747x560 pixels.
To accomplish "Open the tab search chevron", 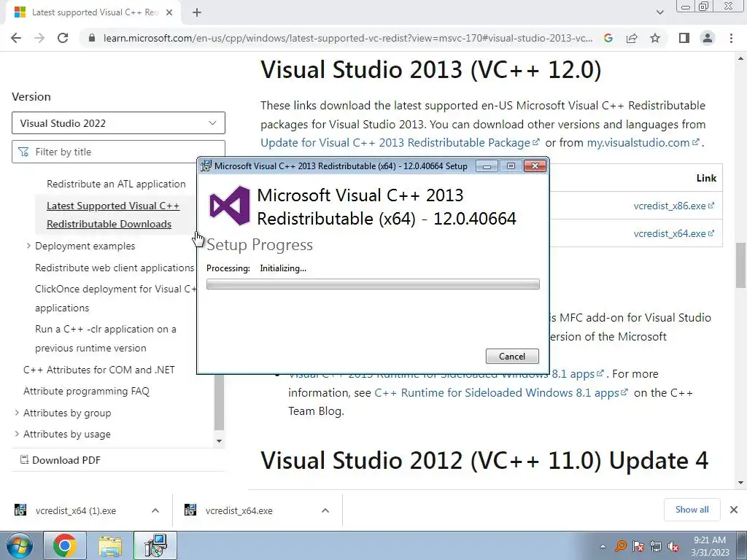I will pos(659,12).
